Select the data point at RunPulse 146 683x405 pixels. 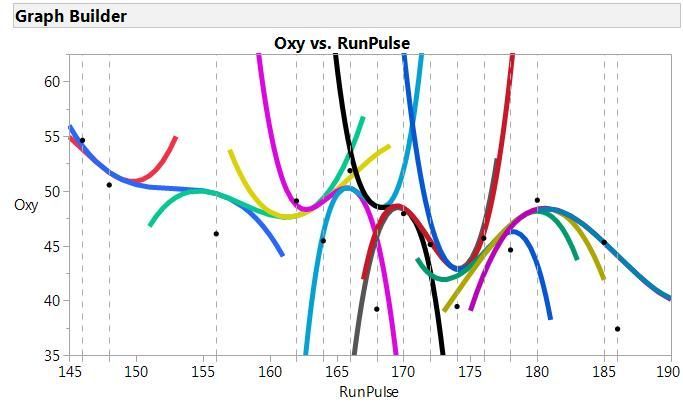click(82, 140)
